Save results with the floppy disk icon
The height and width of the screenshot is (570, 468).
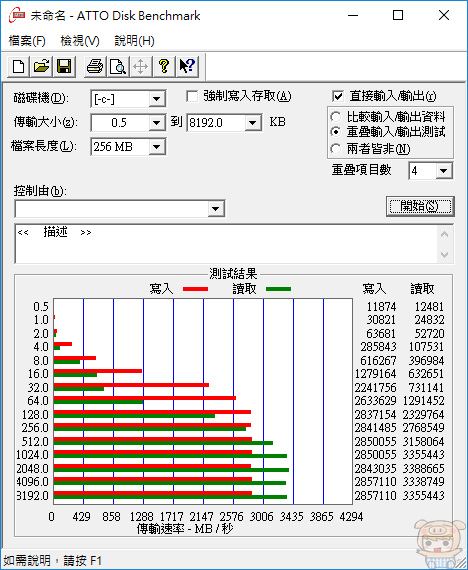tap(64, 67)
